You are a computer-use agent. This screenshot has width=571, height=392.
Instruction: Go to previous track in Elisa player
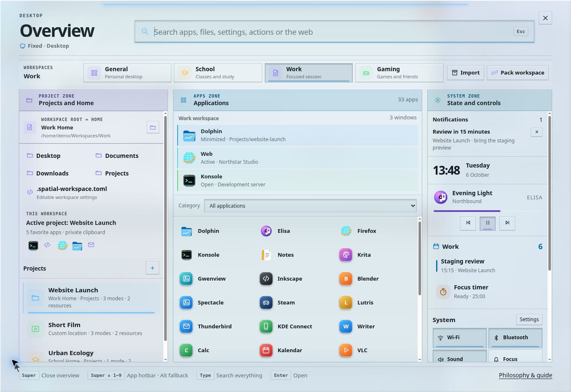[468, 223]
